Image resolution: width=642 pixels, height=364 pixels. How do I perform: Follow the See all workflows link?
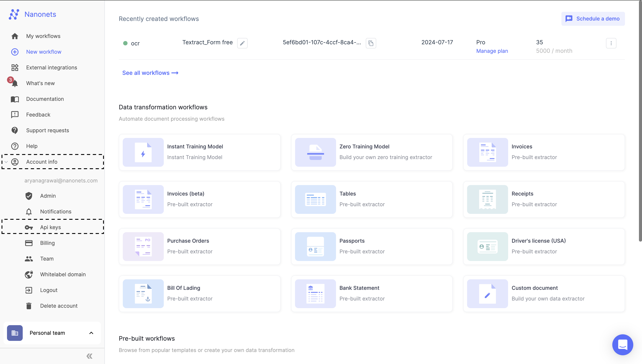coord(150,73)
